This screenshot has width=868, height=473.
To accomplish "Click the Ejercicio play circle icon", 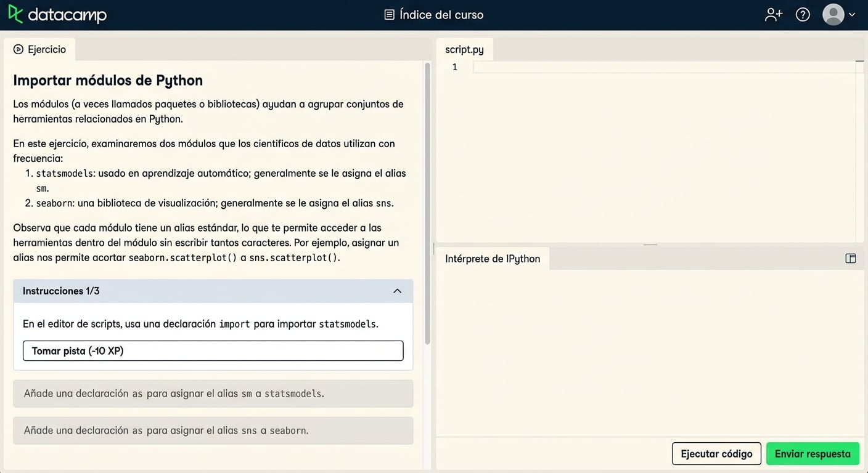I will 18,49.
